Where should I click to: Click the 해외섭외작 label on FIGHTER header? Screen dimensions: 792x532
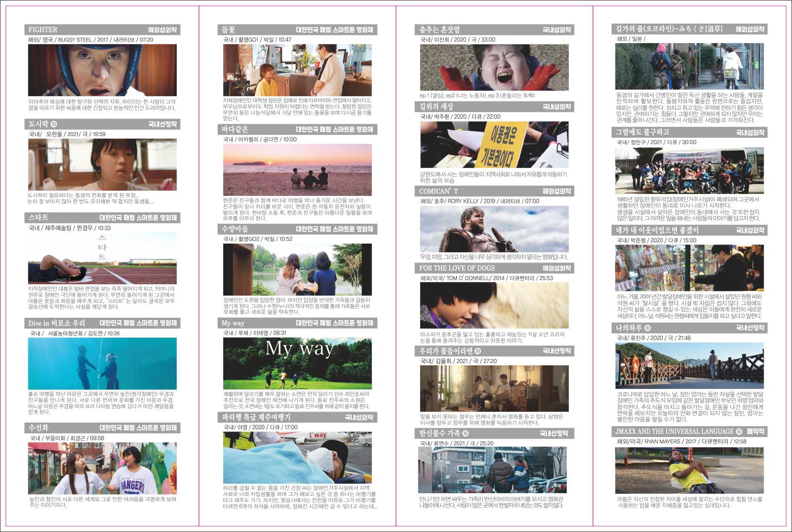[162, 30]
